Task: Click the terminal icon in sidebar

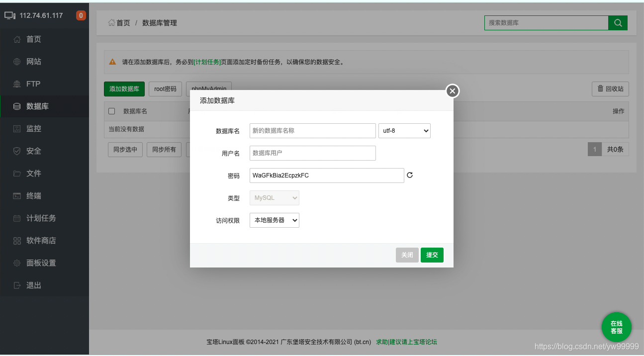Action: click(x=17, y=196)
